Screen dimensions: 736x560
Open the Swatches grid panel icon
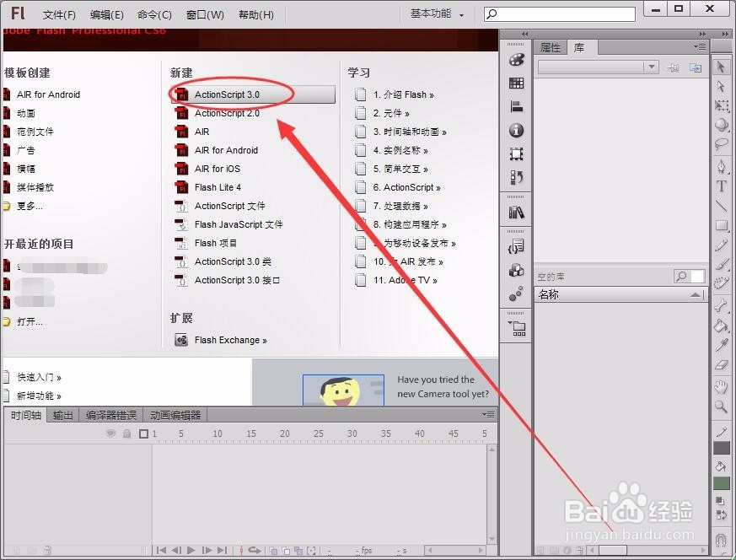[516, 83]
